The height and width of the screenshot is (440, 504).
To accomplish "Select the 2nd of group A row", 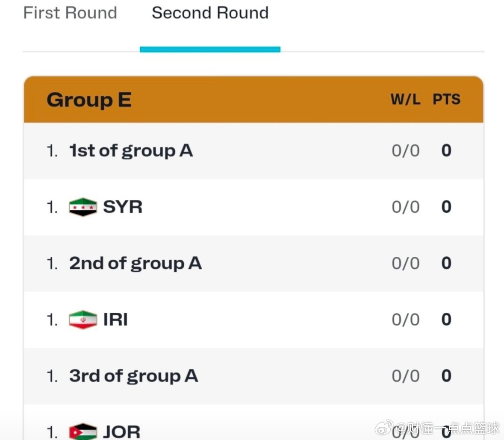I will (253, 263).
